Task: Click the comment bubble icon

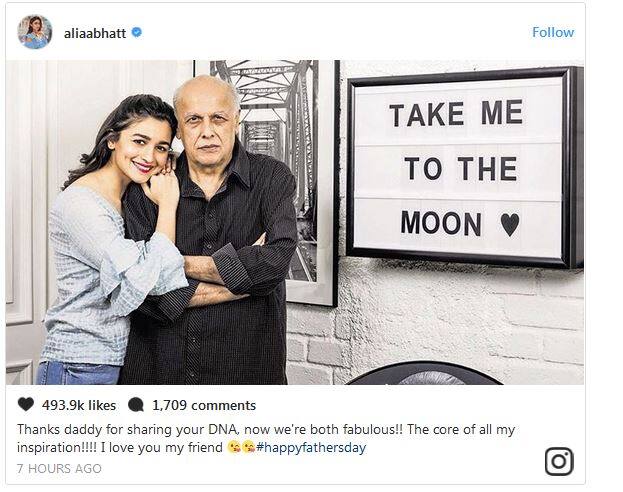Action: [136, 405]
